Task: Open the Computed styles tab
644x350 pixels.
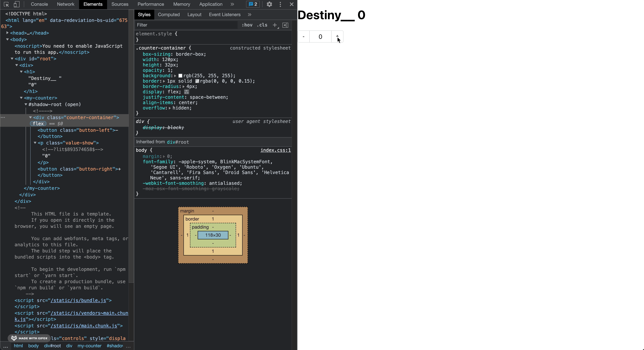Action: click(x=169, y=15)
